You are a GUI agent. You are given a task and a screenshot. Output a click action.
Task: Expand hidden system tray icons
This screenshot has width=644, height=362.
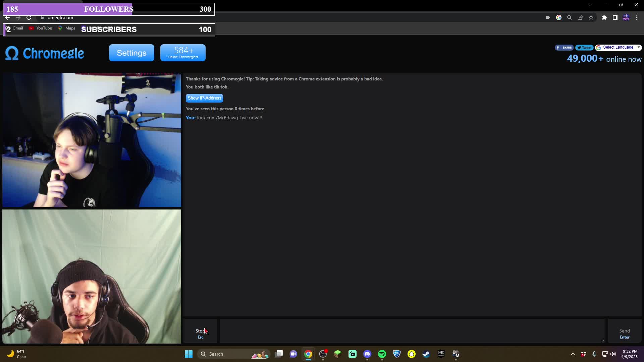click(x=573, y=354)
